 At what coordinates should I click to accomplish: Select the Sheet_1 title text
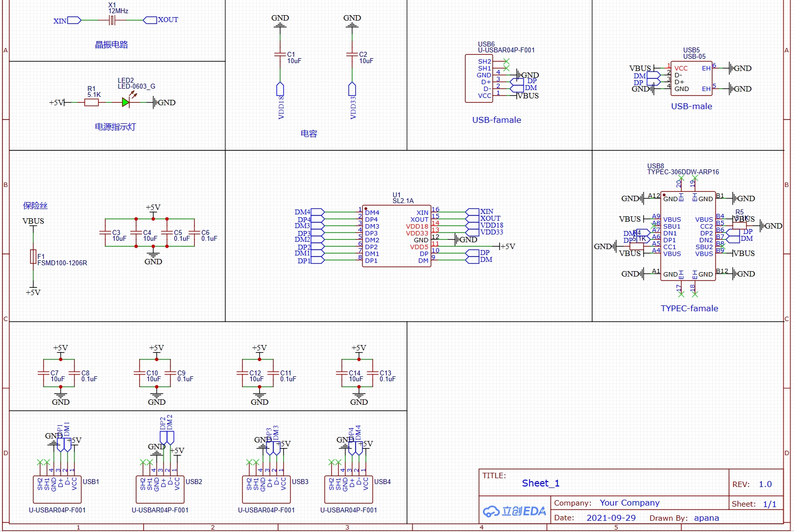pyautogui.click(x=540, y=483)
